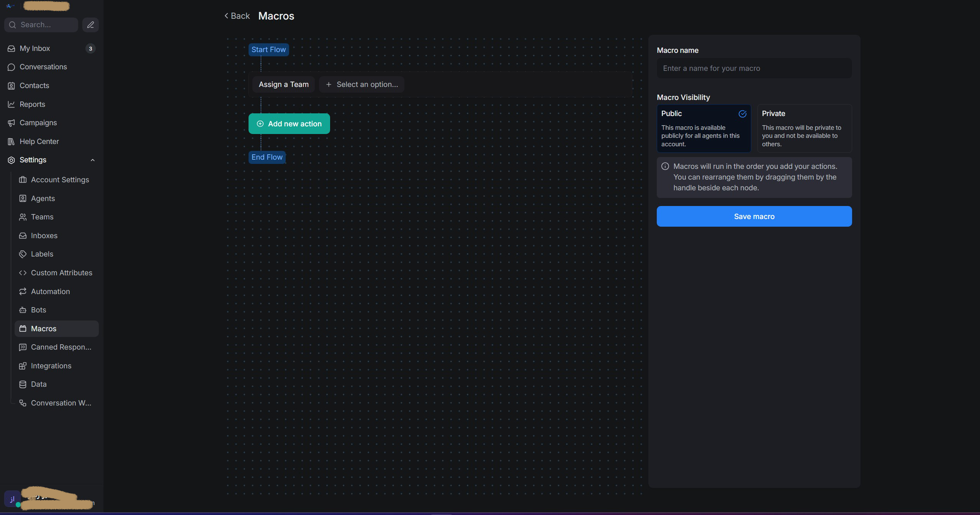Open the Assign a Team action dropdown
Viewport: 980px width, 515px height.
tap(283, 85)
